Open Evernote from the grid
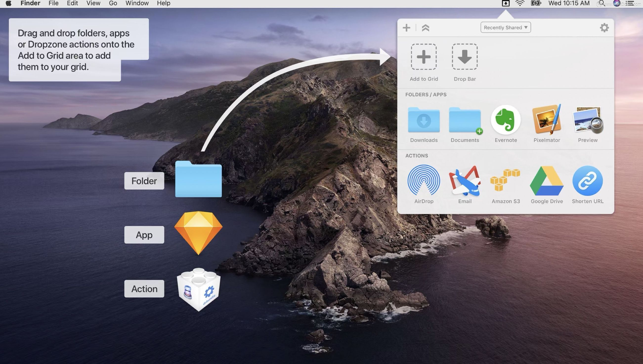Image resolution: width=643 pixels, height=364 pixels. (505, 120)
